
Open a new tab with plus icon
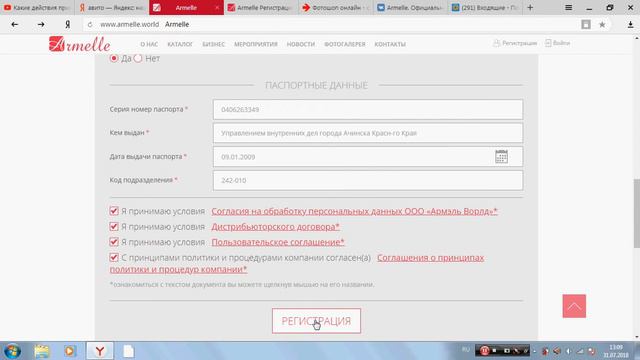click(530, 7)
